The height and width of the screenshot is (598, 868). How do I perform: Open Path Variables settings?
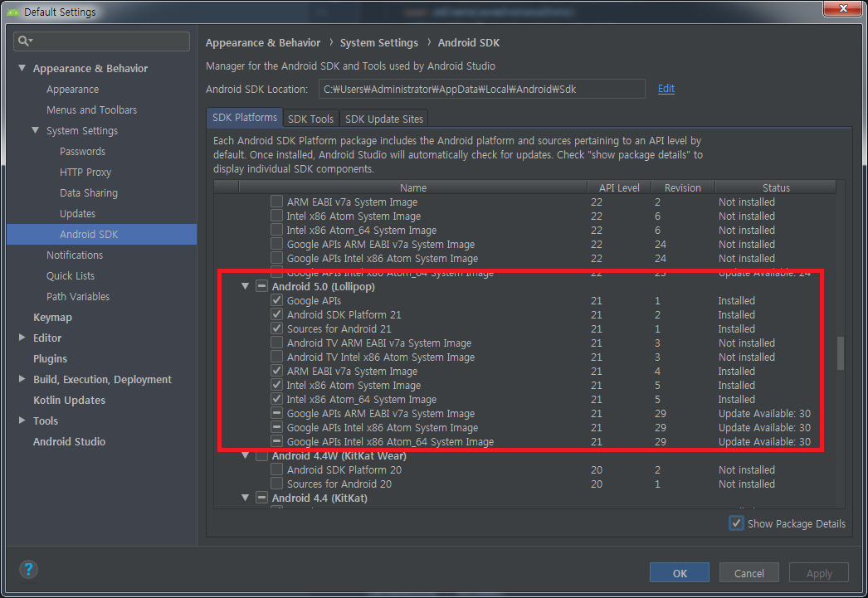(78, 296)
